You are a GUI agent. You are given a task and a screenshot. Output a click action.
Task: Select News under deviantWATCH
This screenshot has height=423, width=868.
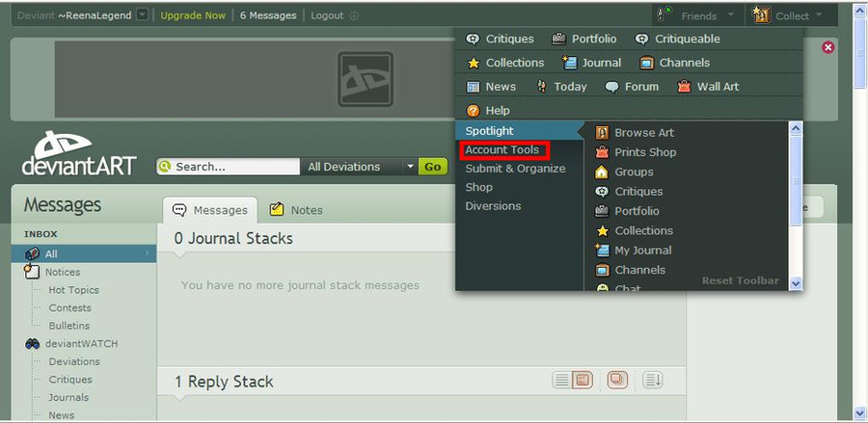[62, 414]
